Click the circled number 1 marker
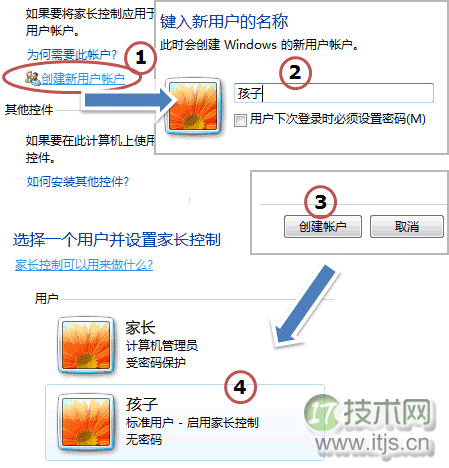Image resolution: width=449 pixels, height=468 pixels. 140,58
